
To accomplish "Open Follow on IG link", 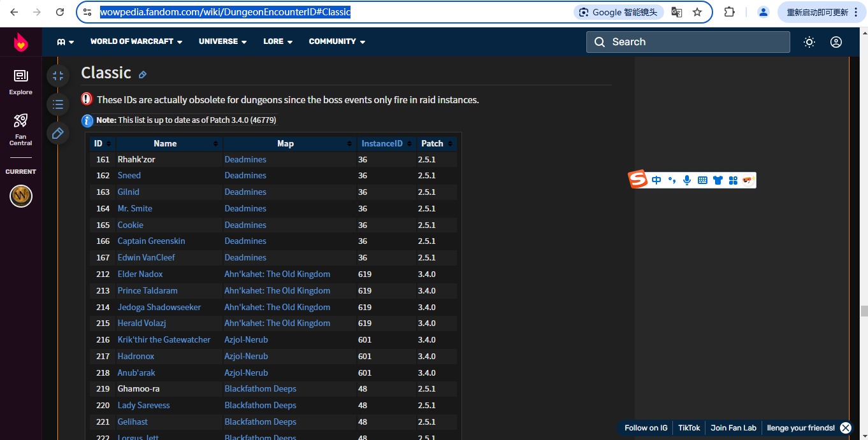I will 646,428.
